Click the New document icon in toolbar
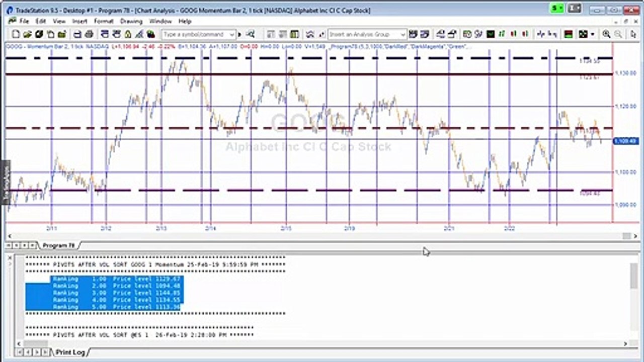The height and width of the screenshot is (362, 644). pos(16,34)
